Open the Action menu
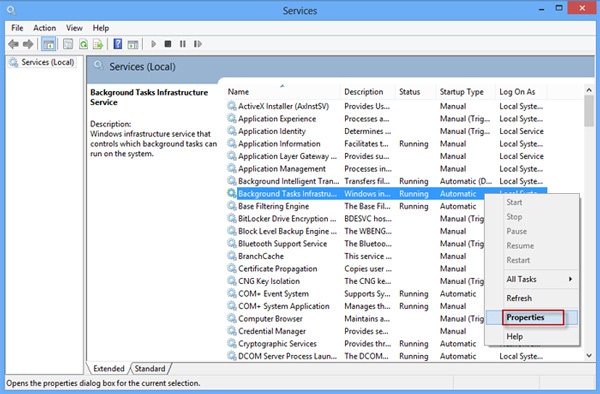This screenshot has width=600, height=394. click(44, 28)
